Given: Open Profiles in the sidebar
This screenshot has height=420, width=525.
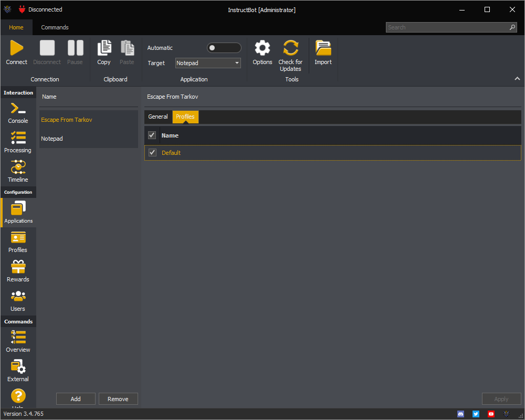Looking at the screenshot, I should [x=18, y=242].
